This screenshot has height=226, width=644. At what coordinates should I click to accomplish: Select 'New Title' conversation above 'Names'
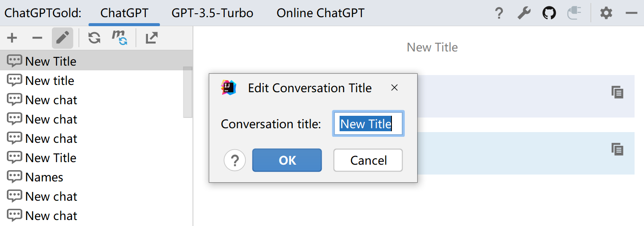[96, 157]
